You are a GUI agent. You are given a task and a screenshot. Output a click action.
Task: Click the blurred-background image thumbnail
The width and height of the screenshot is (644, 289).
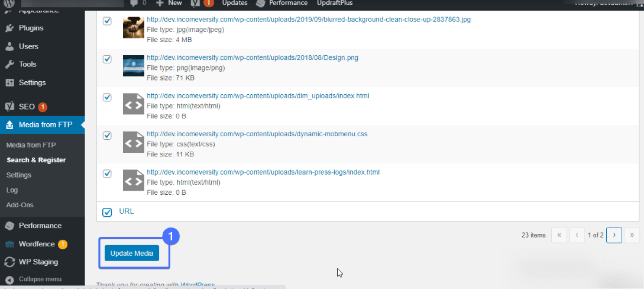click(134, 28)
